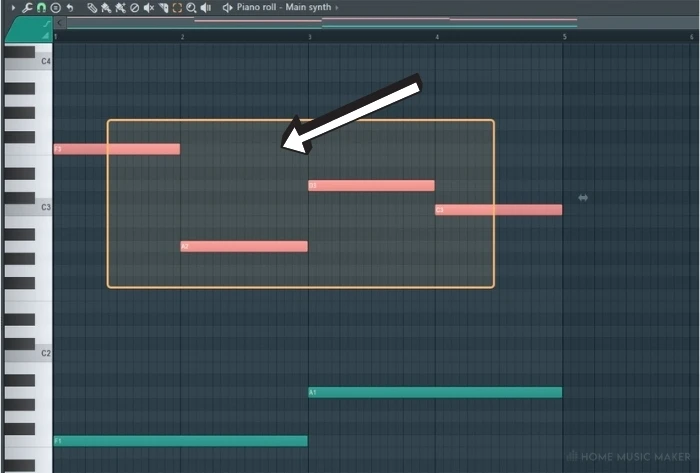Click bar 6 on the timeline ruler
The image size is (700, 473).
tap(692, 37)
